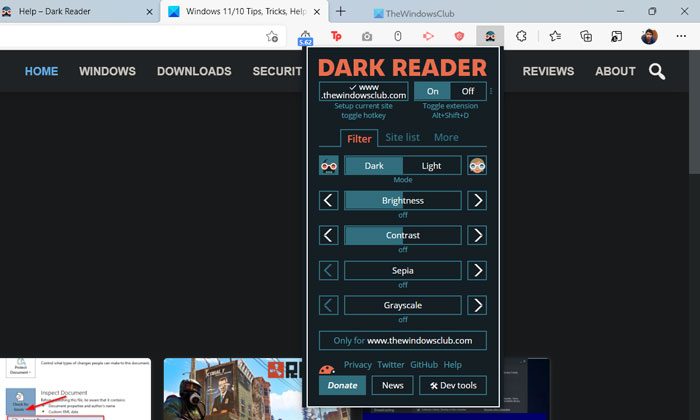This screenshot has width=700, height=420.
Task: Decrease Brightness with the left arrow
Action: [329, 200]
